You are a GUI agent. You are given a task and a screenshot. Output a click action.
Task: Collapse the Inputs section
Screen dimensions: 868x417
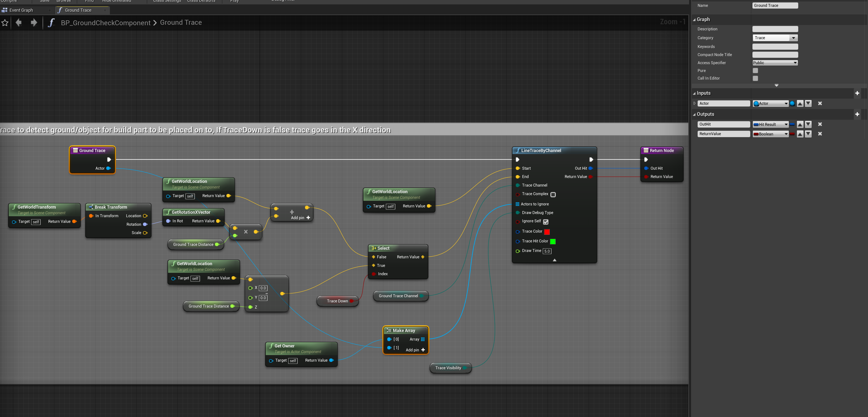694,93
